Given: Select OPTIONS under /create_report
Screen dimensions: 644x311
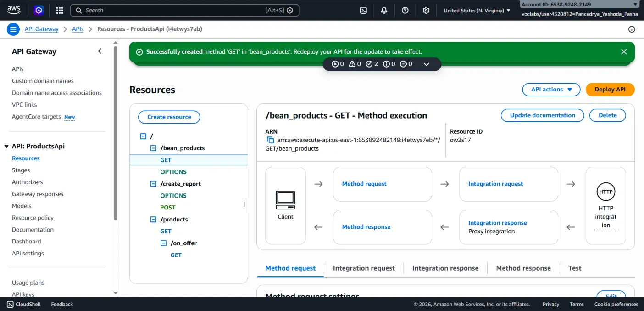Looking at the screenshot, I should point(173,196).
